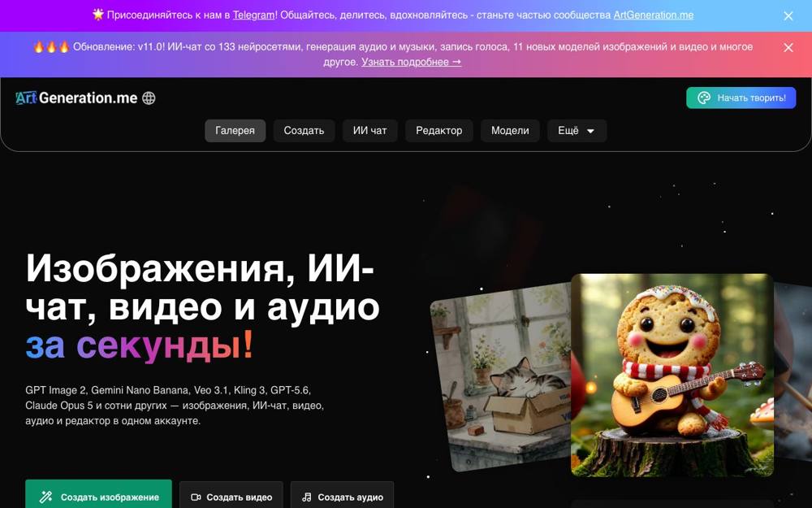This screenshot has height=508, width=812.
Task: Open the language globe icon
Action: tap(149, 98)
